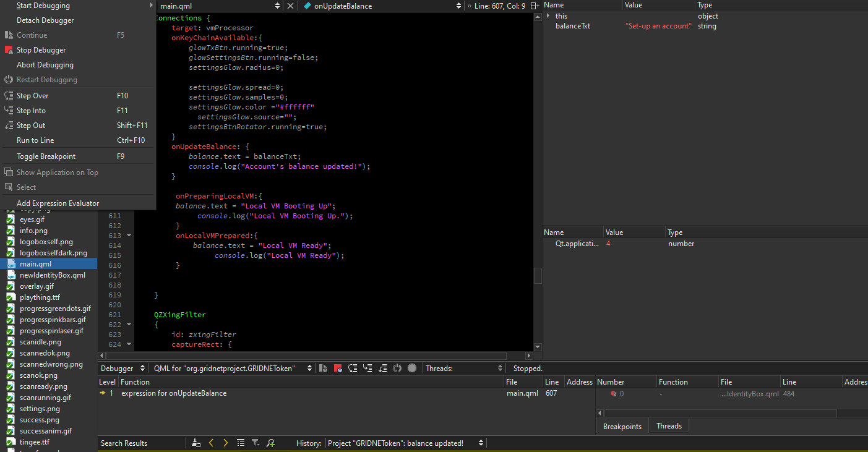Viewport: 868px width, 452px height.
Task: Open the Threads dropdown
Action: click(464, 368)
